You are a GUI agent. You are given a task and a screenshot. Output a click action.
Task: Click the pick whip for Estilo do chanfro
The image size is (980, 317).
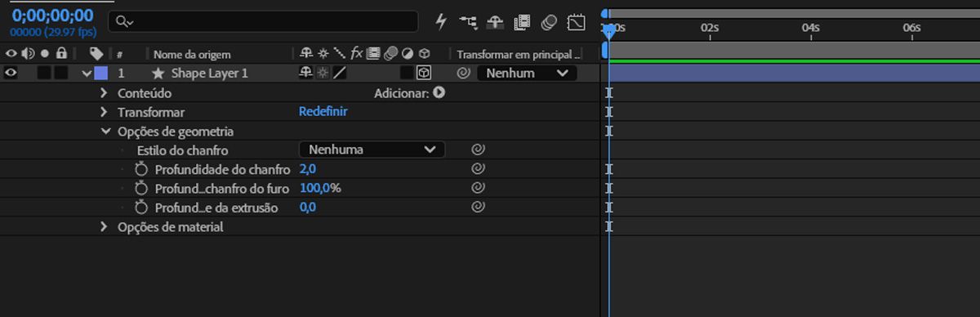coord(479,150)
